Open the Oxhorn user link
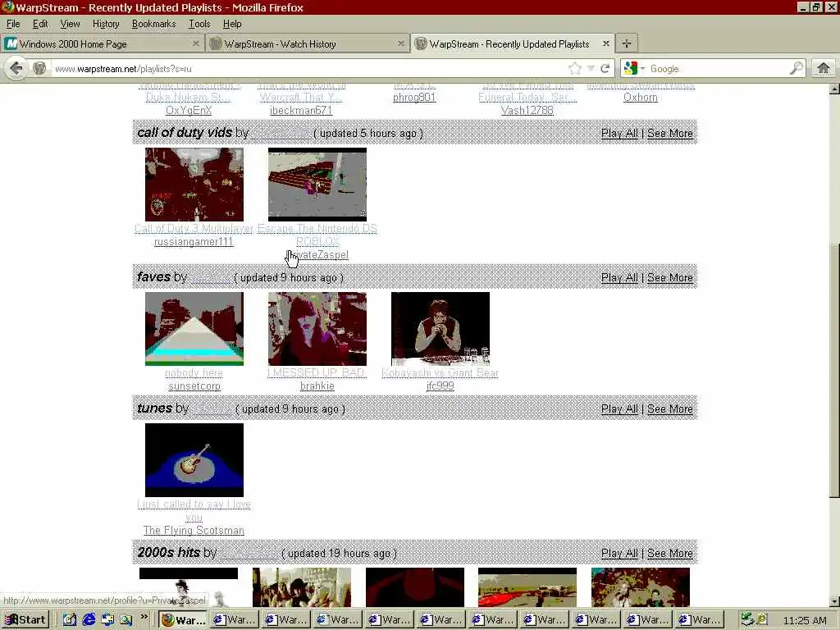840x630 pixels. click(x=640, y=98)
